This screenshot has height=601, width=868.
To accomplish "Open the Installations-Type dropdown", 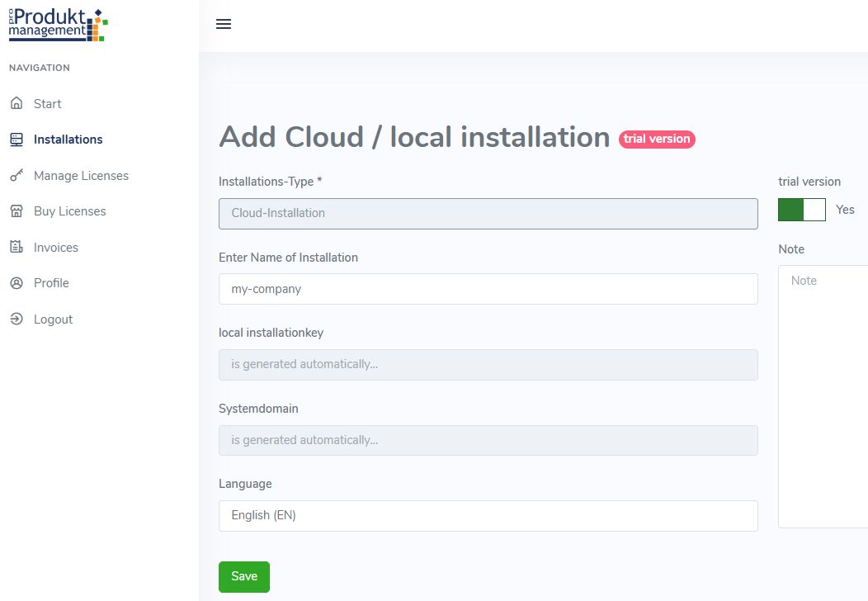I will point(488,213).
